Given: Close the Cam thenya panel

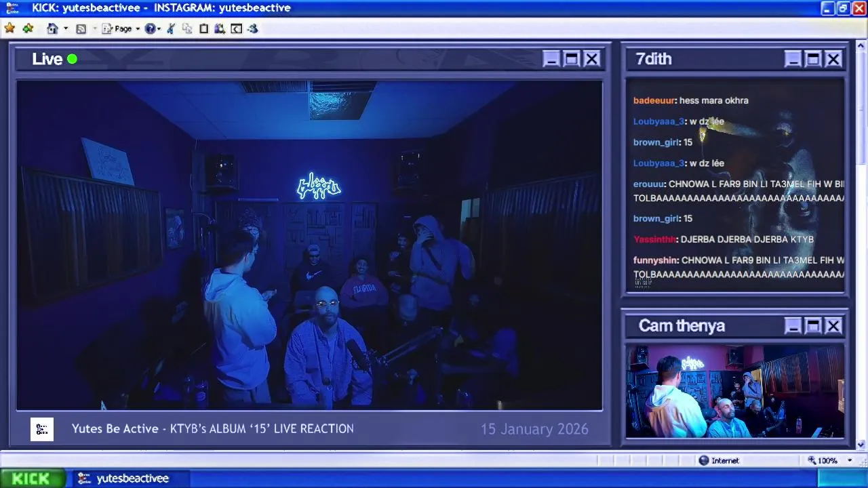Looking at the screenshot, I should click(833, 326).
